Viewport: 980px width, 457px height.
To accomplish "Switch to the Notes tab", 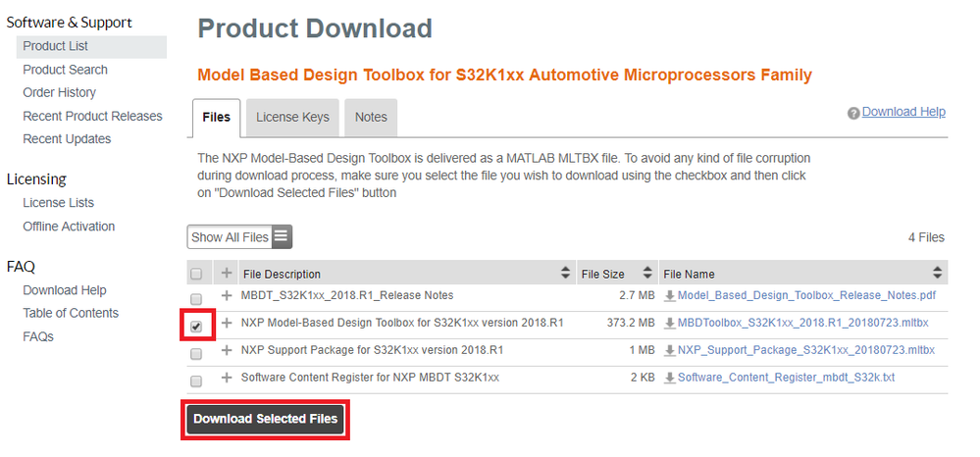I will (x=371, y=118).
